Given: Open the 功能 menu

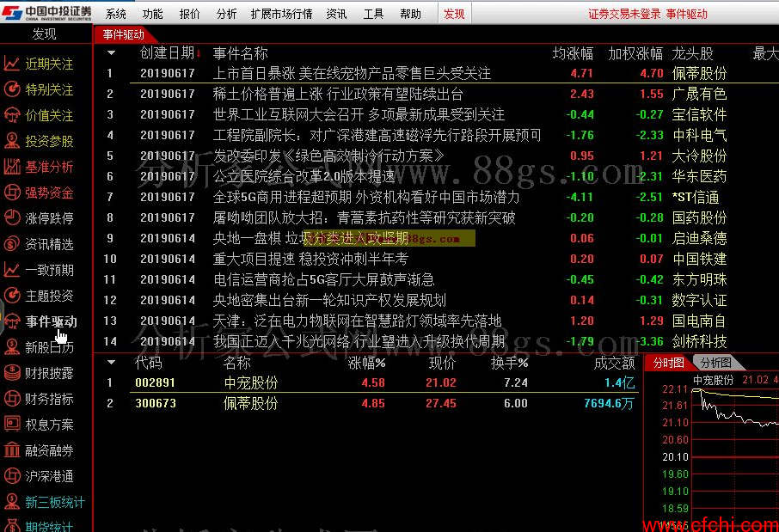Looking at the screenshot, I should [152, 14].
